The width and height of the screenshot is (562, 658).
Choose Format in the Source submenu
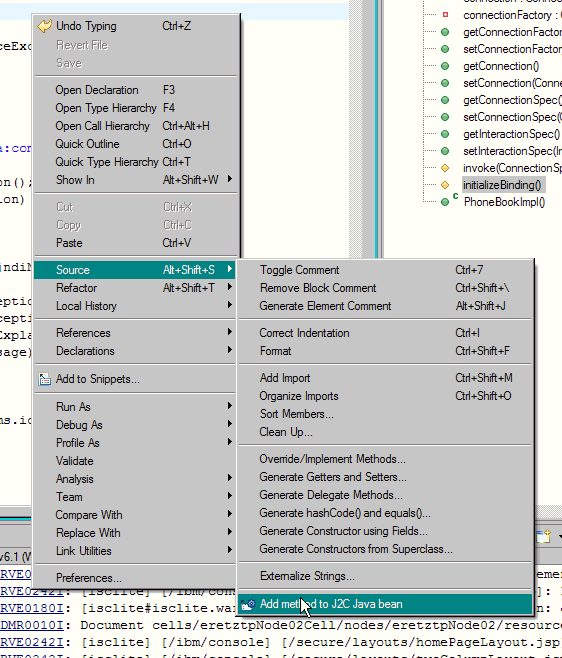385,351
